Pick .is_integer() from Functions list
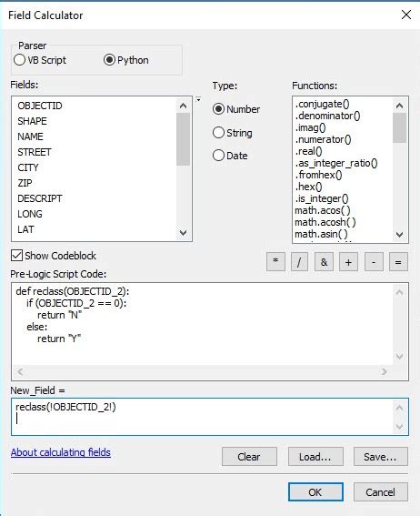Screen dimensions: 420x516 (x=322, y=198)
